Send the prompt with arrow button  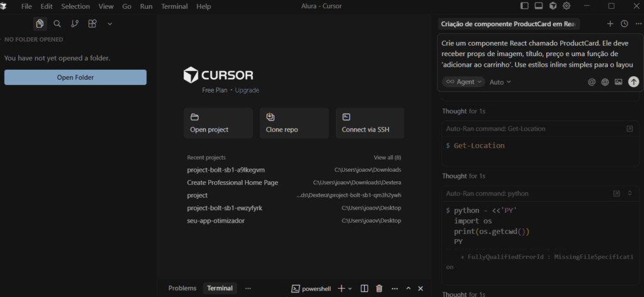click(633, 82)
